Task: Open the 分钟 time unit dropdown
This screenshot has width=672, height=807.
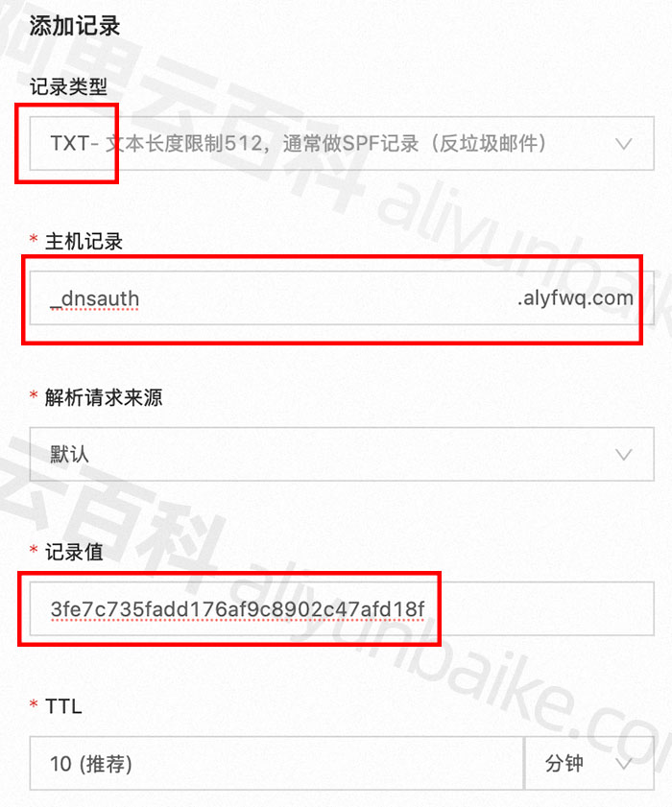Action: point(589,763)
